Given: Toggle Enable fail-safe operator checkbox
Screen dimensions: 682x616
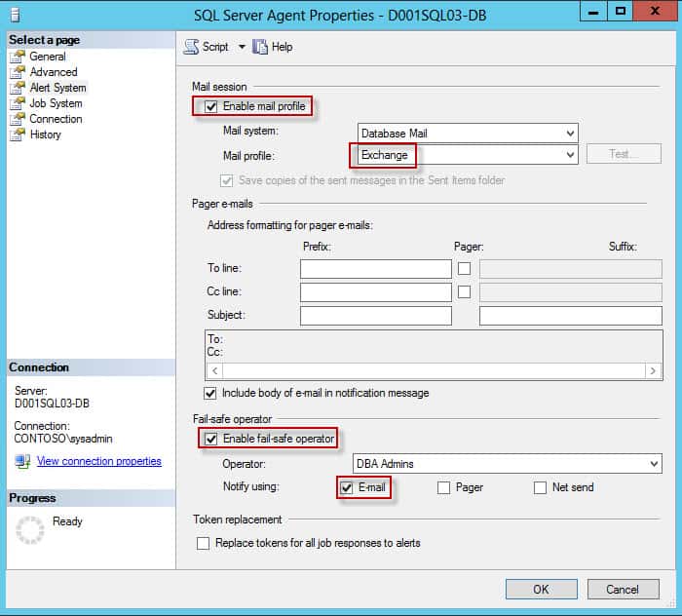Looking at the screenshot, I should (211, 439).
